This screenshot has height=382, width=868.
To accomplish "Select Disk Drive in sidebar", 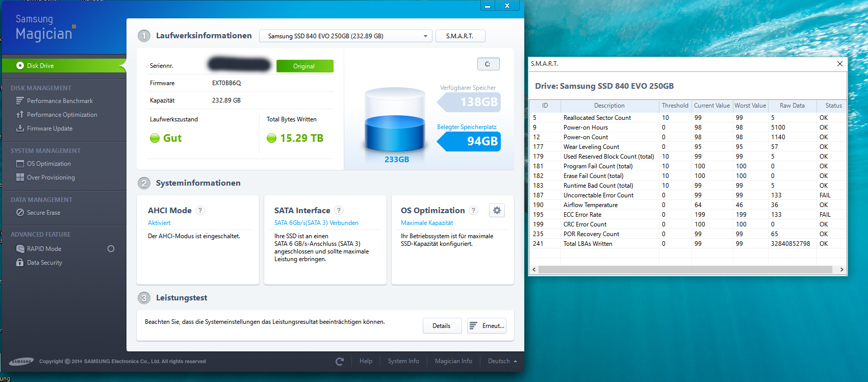I will [63, 66].
